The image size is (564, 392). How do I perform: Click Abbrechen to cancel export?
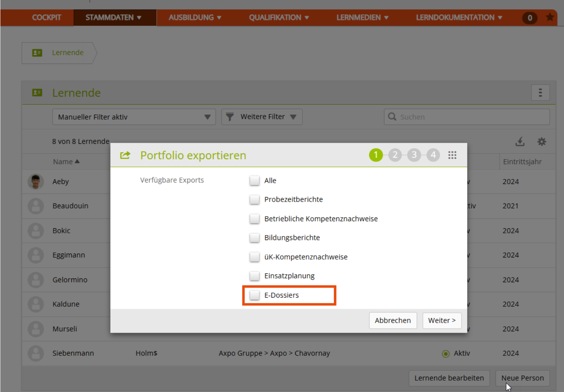click(393, 321)
